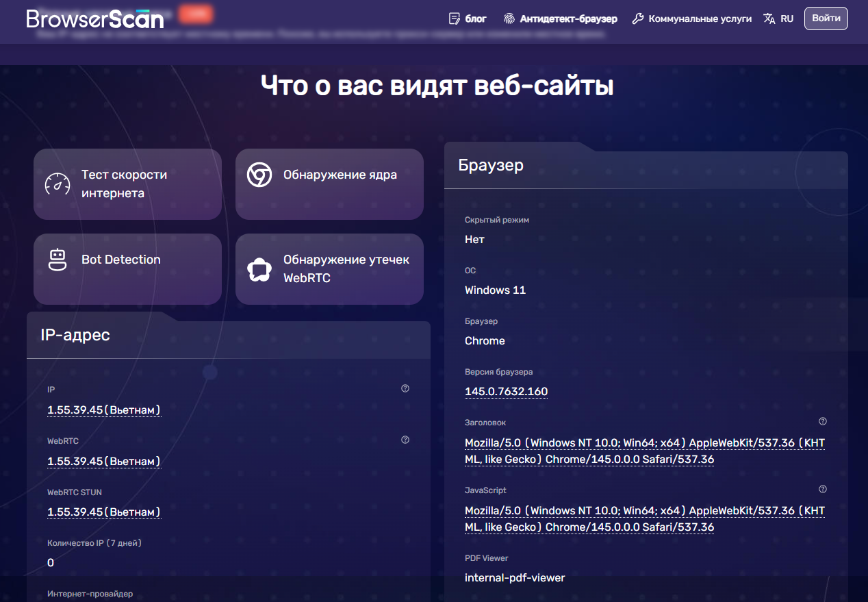Click the help icon next to JavaScript section

[x=821, y=489]
